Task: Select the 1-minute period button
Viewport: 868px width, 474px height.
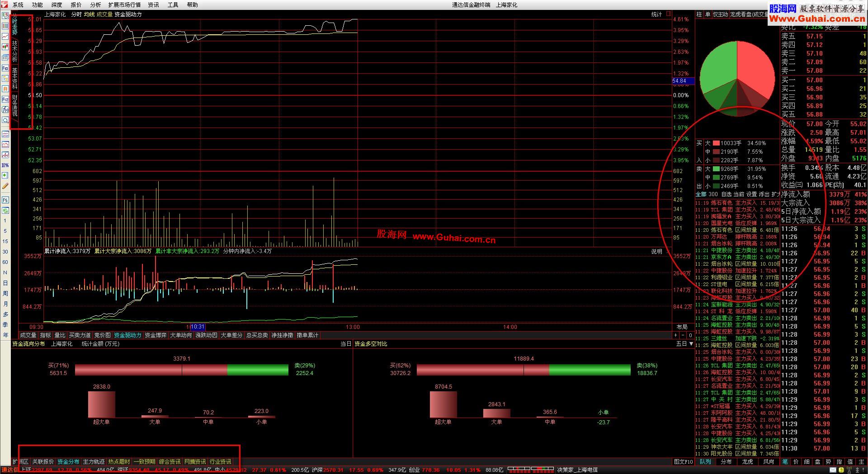Action: click(5, 221)
